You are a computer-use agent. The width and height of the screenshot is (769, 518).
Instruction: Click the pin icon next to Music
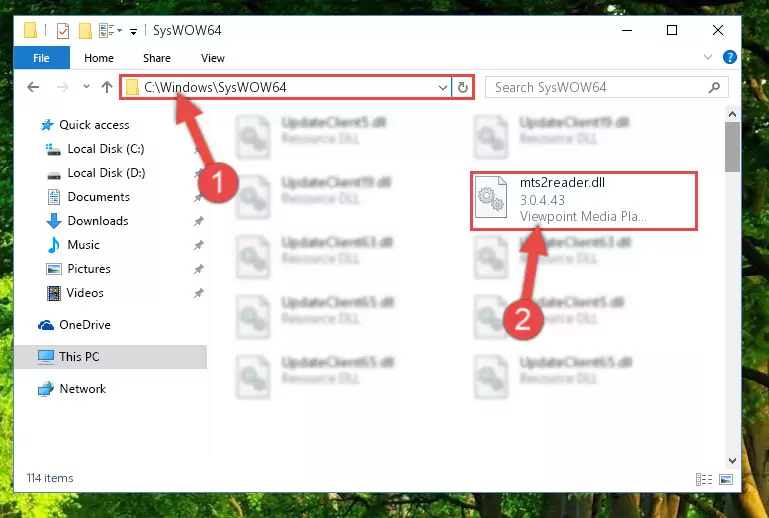[199, 245]
